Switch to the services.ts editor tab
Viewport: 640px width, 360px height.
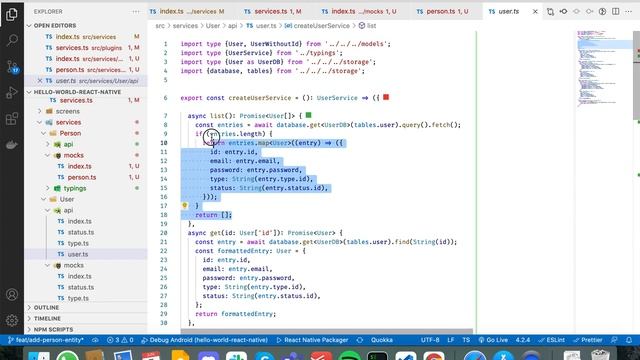tap(273, 11)
